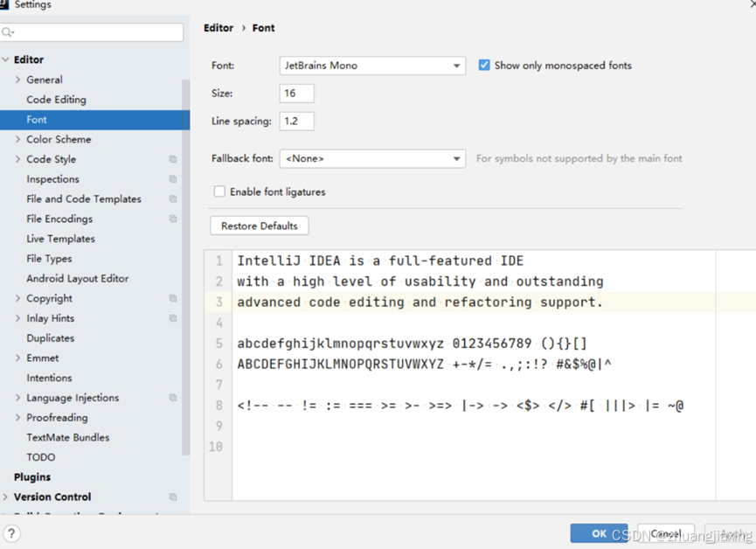Open Android Layout Editor settings
This screenshot has height=549, width=756.
tap(78, 278)
